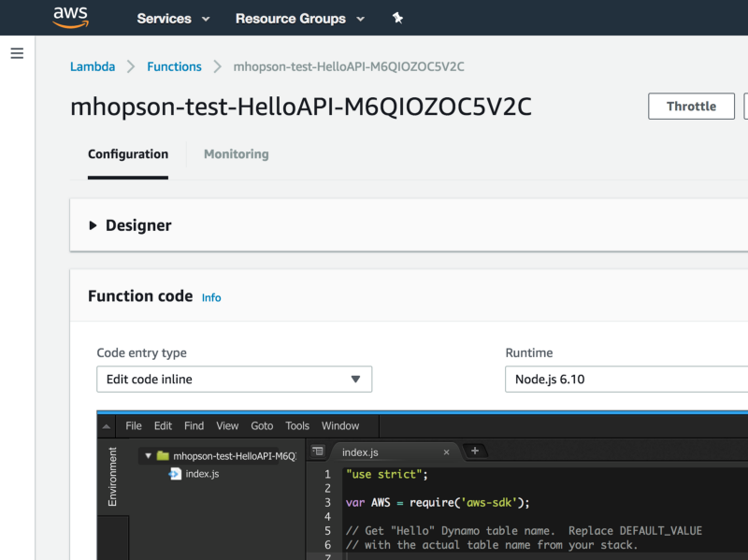This screenshot has width=748, height=560.
Task: Open the editor's Goto menu
Action: coord(262,425)
